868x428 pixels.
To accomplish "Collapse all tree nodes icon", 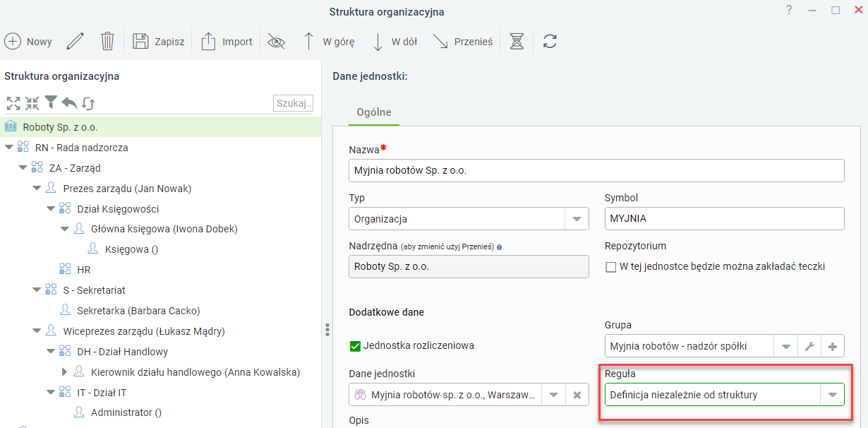I will (x=32, y=103).
